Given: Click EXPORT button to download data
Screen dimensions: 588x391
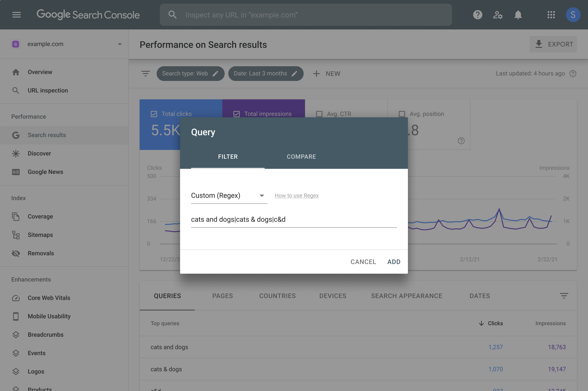Looking at the screenshot, I should pos(553,44).
